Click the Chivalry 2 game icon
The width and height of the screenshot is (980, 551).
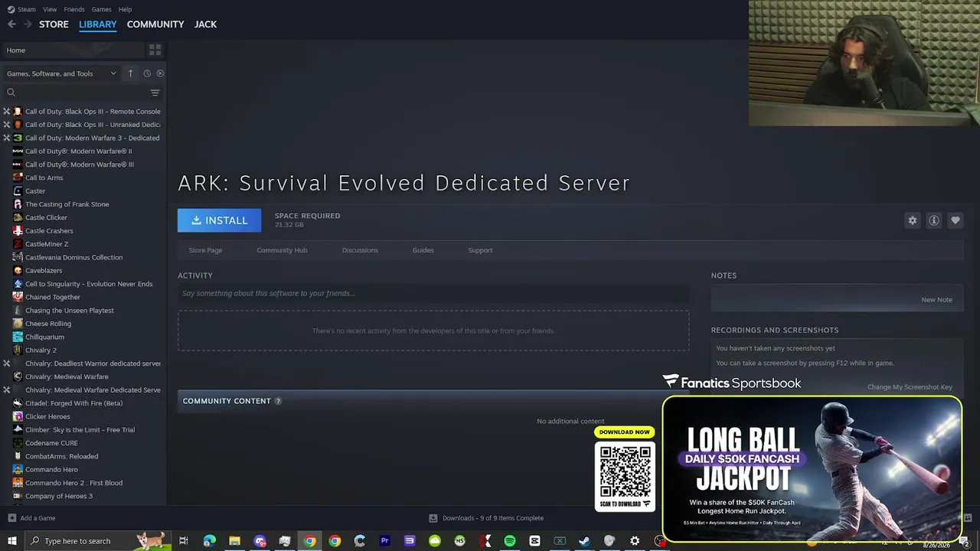click(x=18, y=350)
